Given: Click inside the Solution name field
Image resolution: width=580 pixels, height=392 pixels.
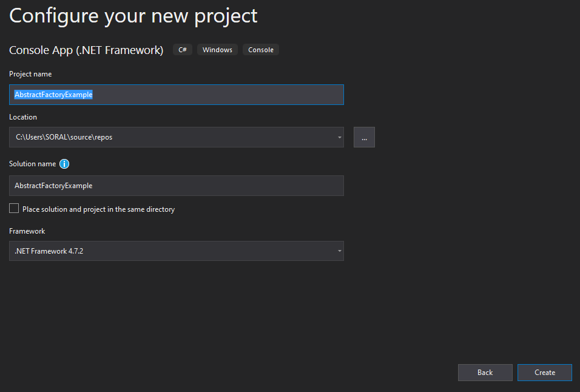Looking at the screenshot, I should 177,186.
